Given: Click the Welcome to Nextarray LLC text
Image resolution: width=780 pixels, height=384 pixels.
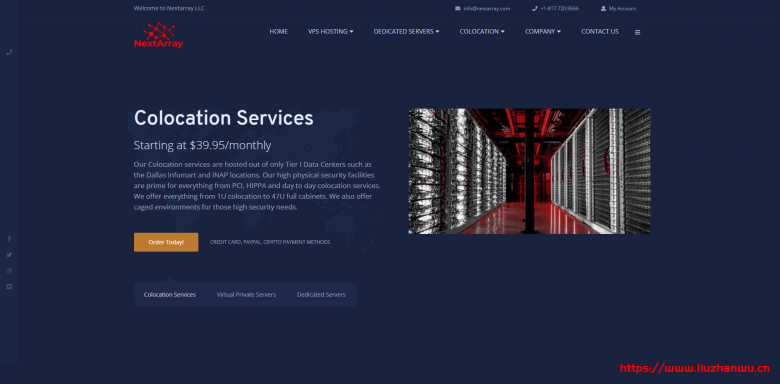Looking at the screenshot, I should (x=169, y=8).
